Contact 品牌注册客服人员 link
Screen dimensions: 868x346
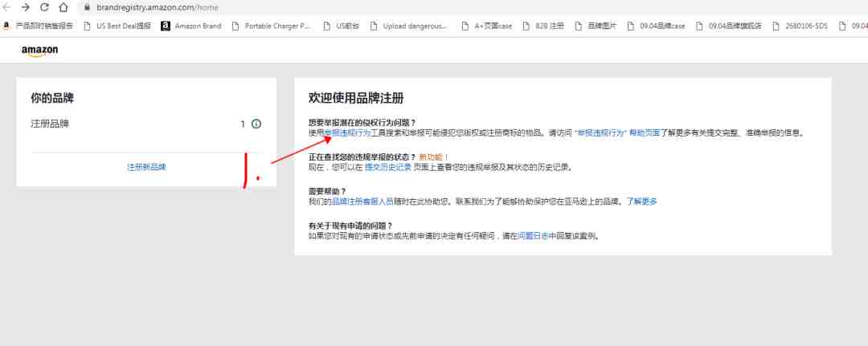[362, 201]
